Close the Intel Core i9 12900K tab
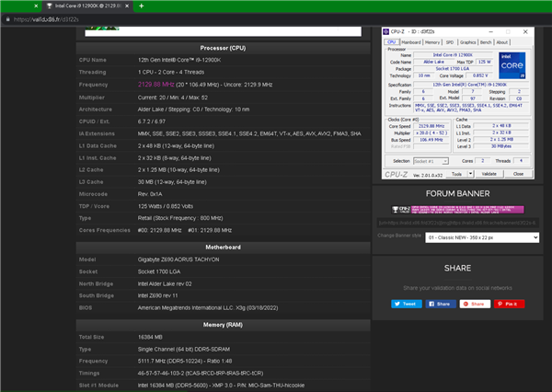This screenshot has width=552, height=392. (x=127, y=6)
